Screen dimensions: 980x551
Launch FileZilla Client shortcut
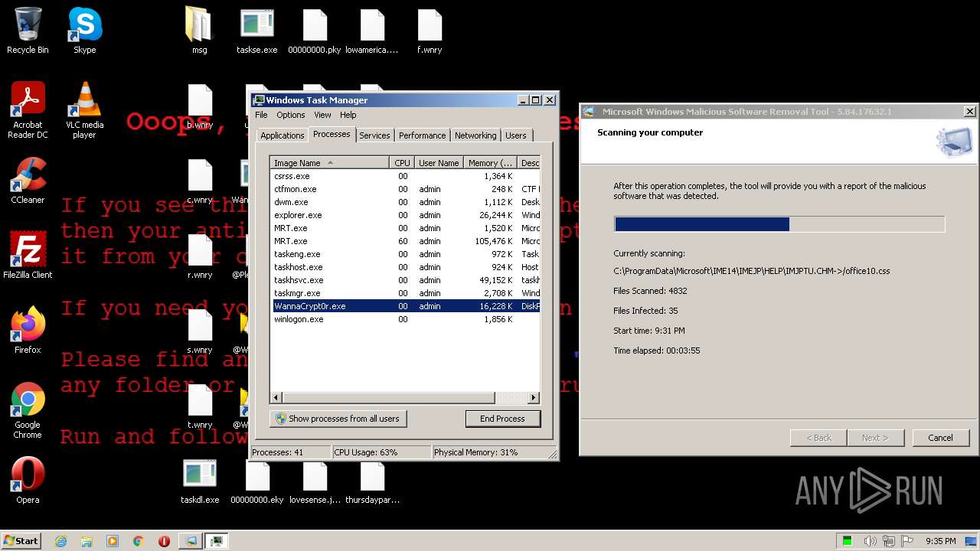click(x=28, y=256)
